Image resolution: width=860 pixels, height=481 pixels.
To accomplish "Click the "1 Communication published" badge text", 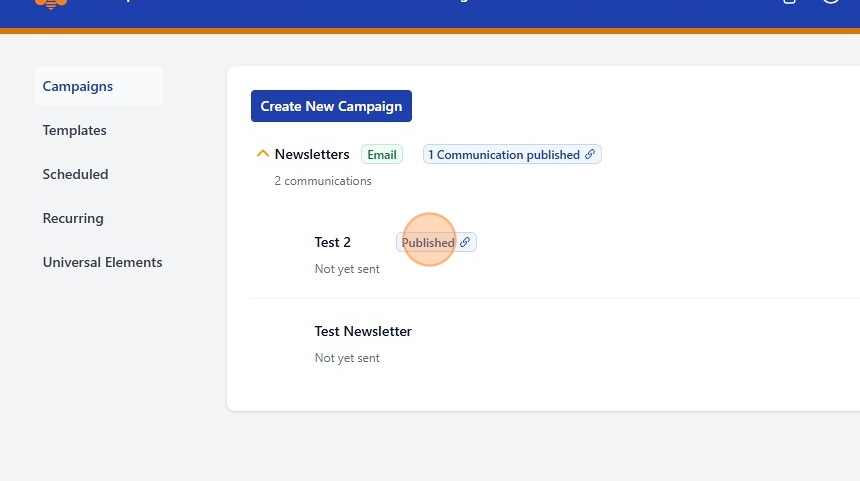I will tap(504, 155).
